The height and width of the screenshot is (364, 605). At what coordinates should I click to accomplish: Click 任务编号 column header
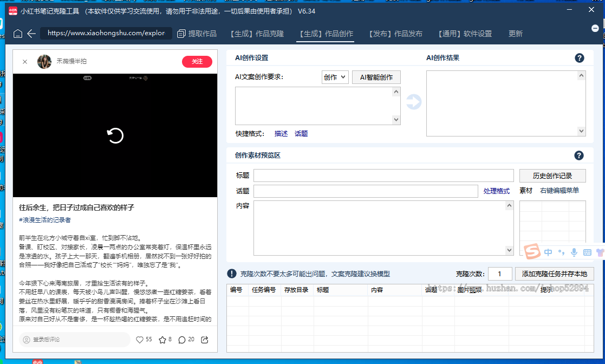click(x=264, y=290)
